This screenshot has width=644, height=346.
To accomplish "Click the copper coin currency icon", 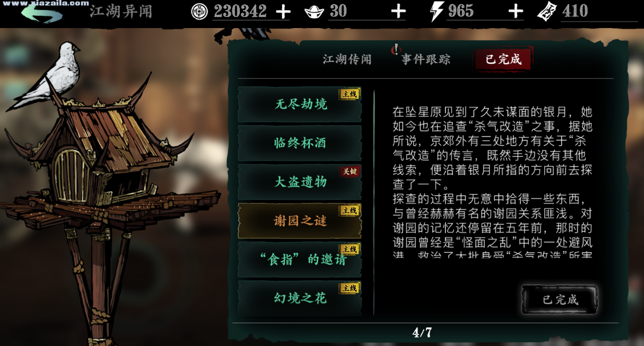I will pyautogui.click(x=199, y=11).
